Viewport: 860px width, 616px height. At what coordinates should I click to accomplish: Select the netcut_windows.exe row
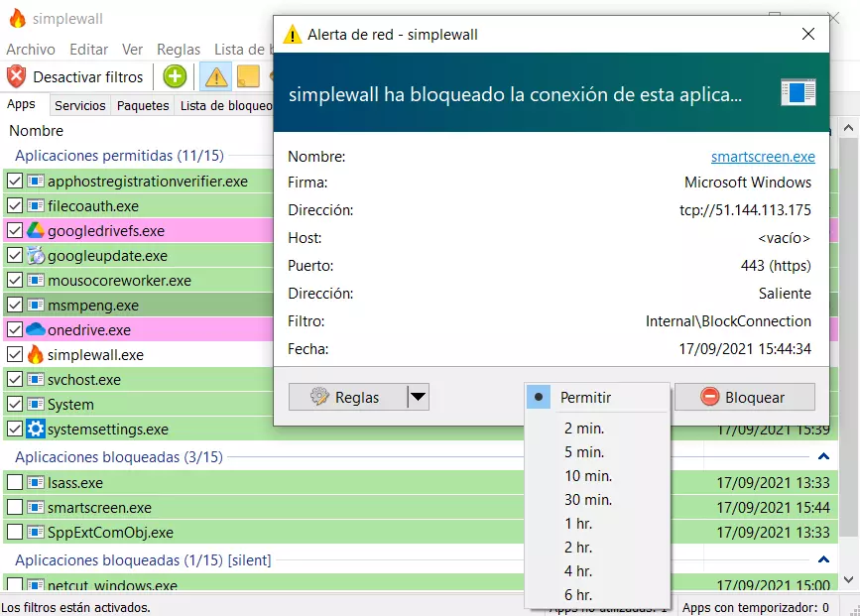tap(263, 583)
